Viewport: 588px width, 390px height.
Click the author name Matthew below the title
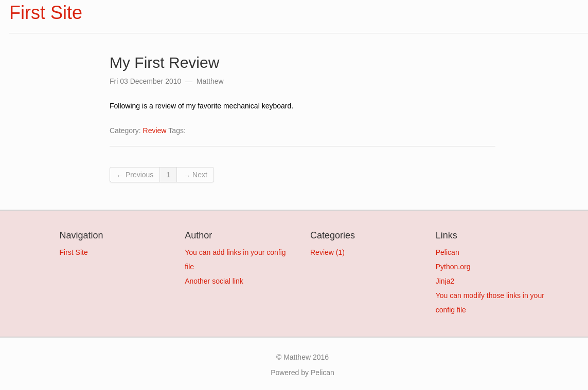coord(209,81)
